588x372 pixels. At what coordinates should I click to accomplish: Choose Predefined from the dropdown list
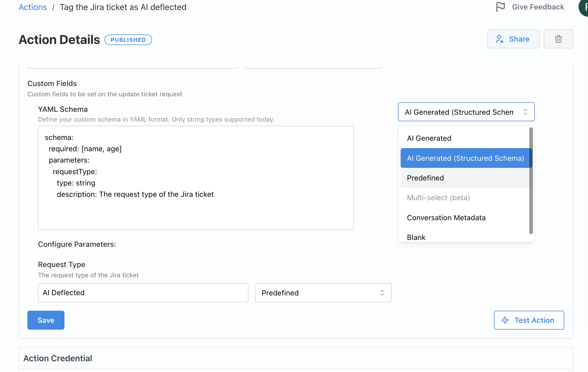425,178
